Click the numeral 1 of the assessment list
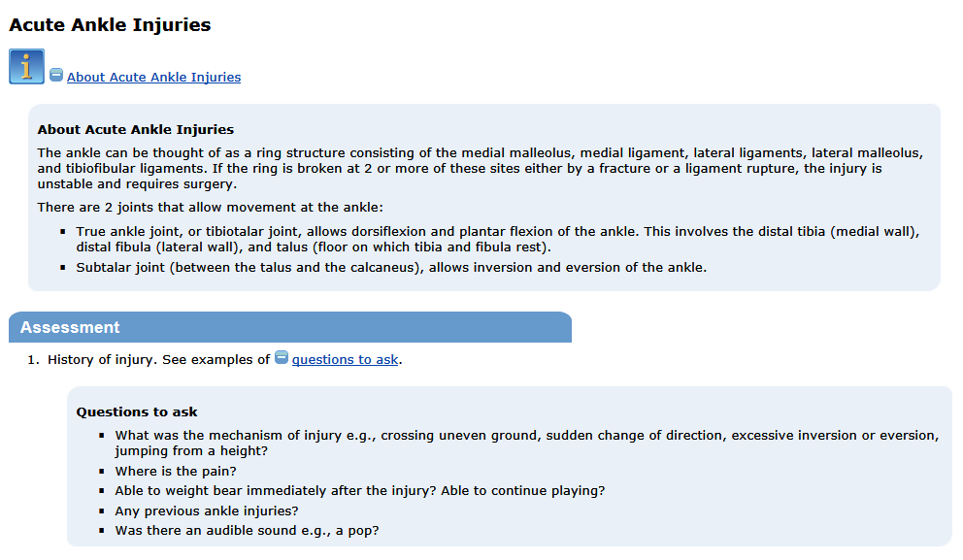 coord(33,360)
